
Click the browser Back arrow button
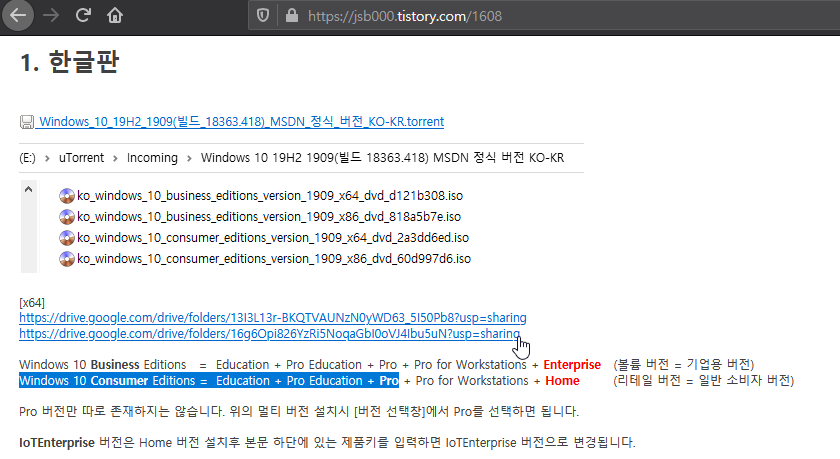click(18, 16)
